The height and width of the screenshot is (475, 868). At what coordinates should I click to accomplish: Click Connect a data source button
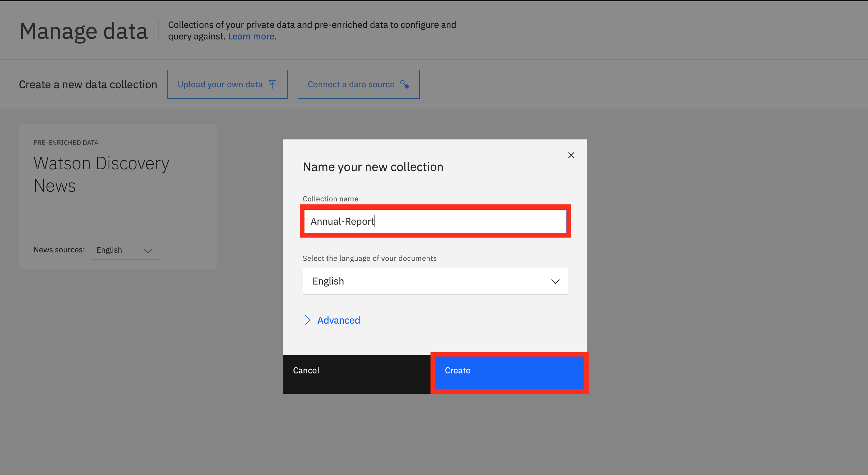tap(358, 85)
